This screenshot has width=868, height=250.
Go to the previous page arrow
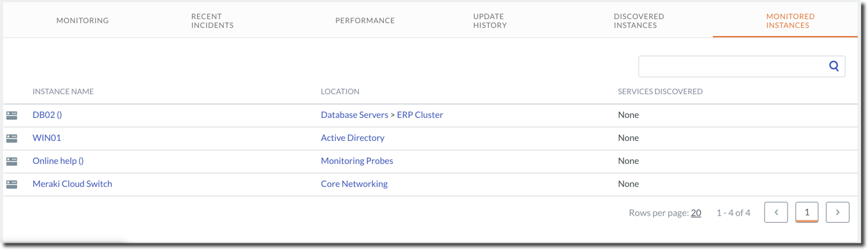pyautogui.click(x=776, y=212)
